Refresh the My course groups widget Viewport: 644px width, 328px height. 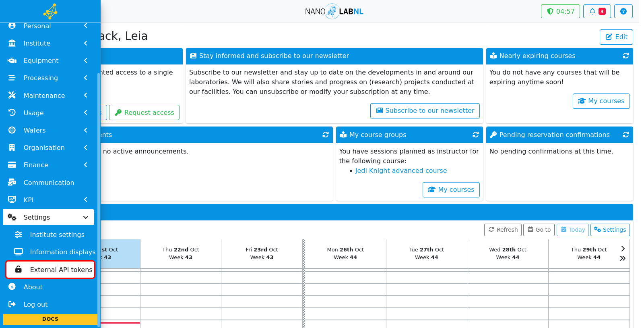tap(475, 135)
